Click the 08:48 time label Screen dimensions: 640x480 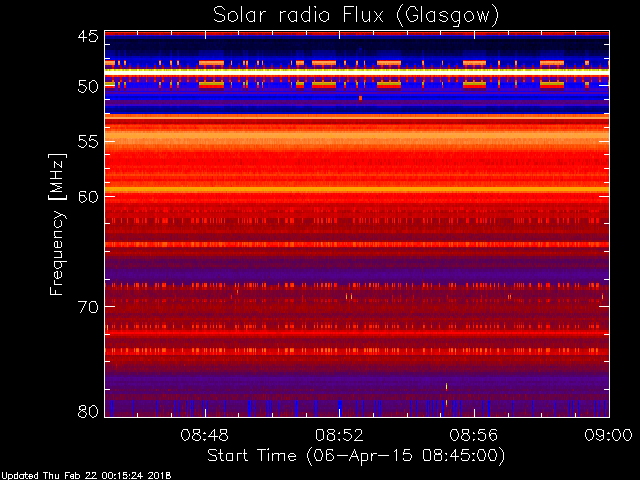coord(204,435)
